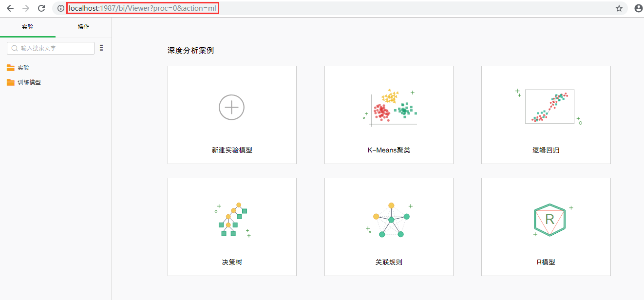Click the browser profile avatar icon
The height and width of the screenshot is (300, 644).
click(x=638, y=8)
